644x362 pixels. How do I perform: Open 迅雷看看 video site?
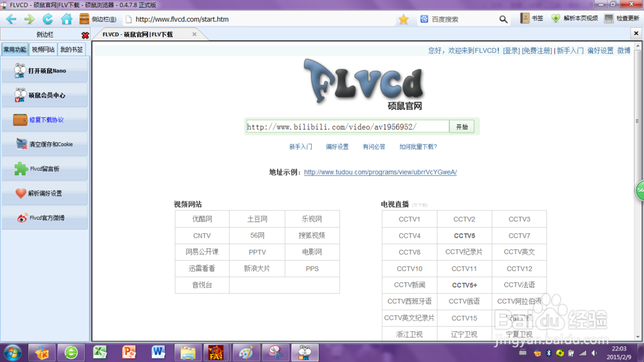click(x=202, y=269)
